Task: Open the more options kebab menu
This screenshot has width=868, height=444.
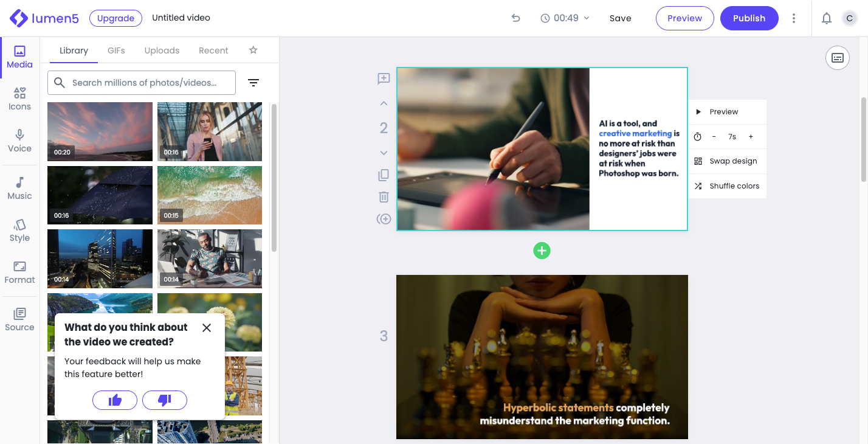Action: click(x=794, y=18)
